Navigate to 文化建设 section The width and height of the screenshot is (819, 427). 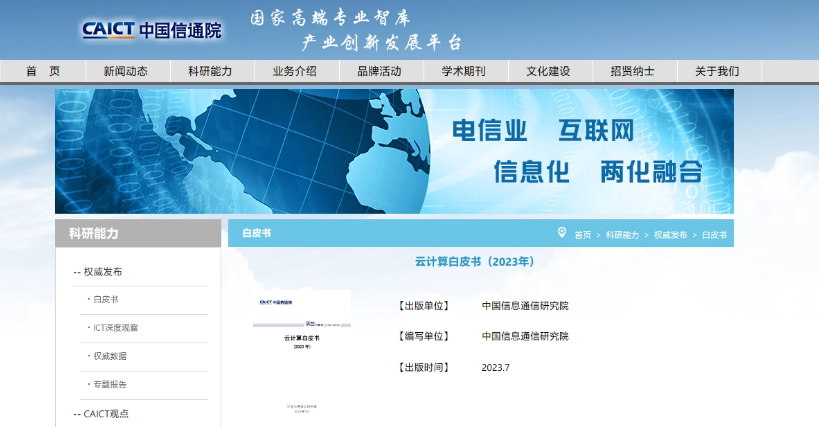[x=548, y=71]
